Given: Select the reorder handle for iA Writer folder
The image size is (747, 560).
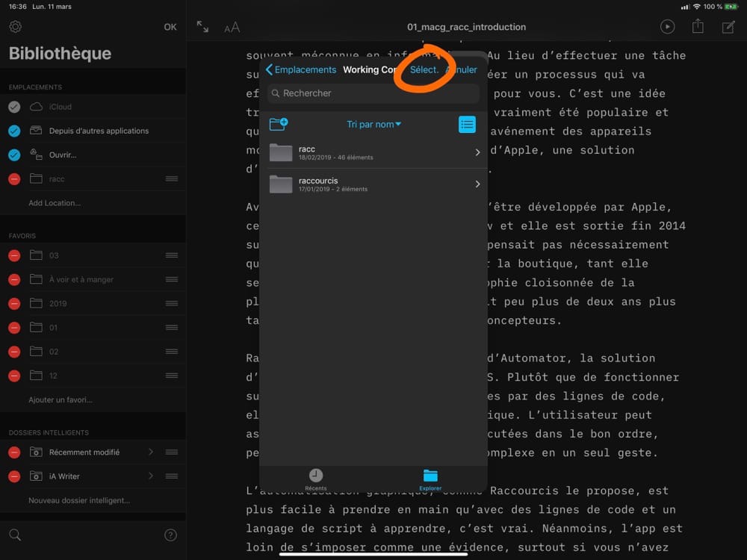Looking at the screenshot, I should pyautogui.click(x=172, y=476).
